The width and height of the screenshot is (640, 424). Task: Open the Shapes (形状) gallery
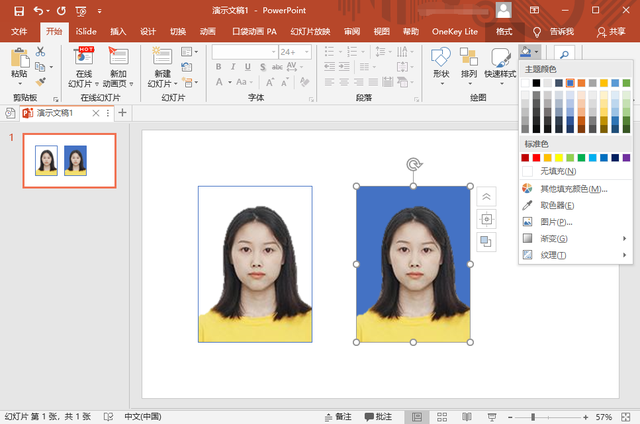coord(441,67)
